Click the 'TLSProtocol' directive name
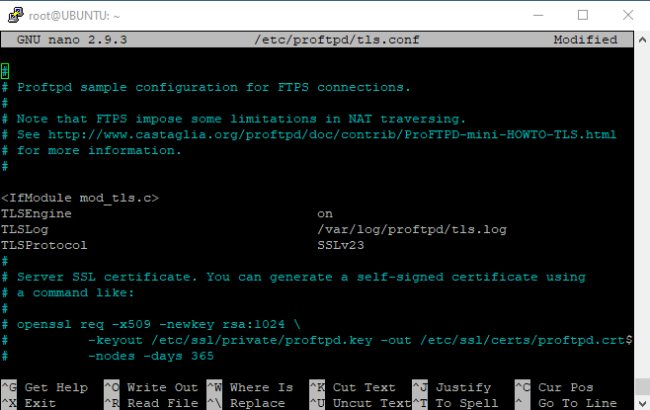The width and height of the screenshot is (650, 410). click(x=44, y=245)
